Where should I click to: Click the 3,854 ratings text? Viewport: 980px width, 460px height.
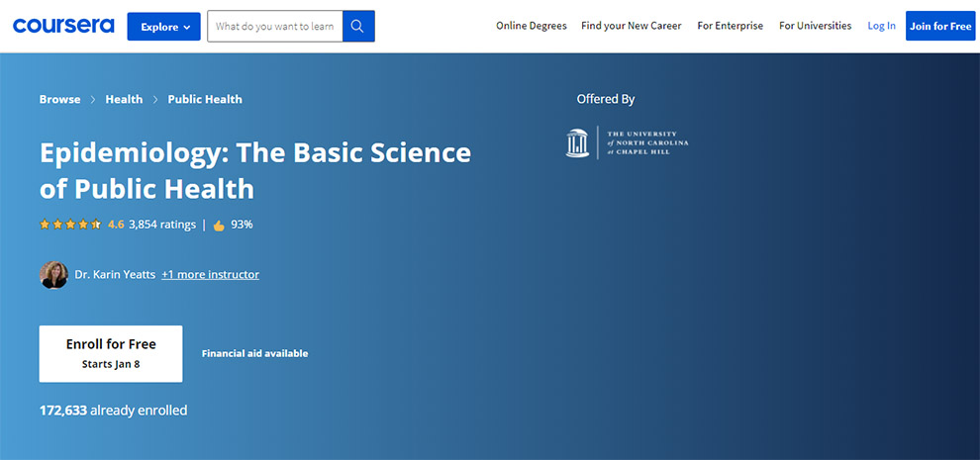tap(162, 225)
